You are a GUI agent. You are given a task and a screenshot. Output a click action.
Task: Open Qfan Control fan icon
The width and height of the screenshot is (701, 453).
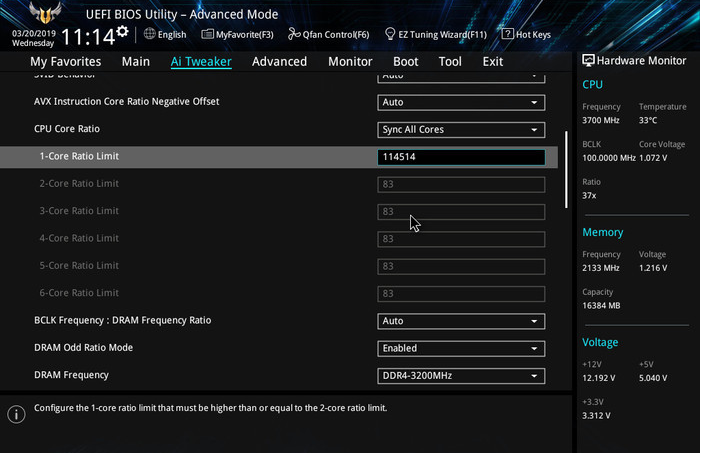294,34
